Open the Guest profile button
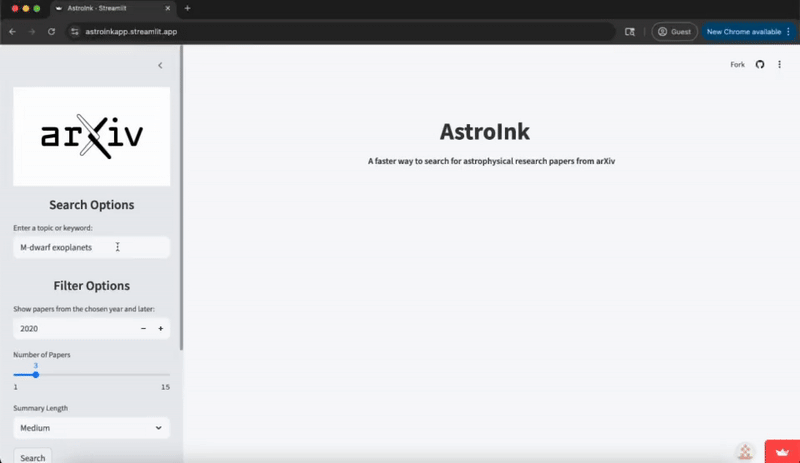800x463 pixels. 674,32
